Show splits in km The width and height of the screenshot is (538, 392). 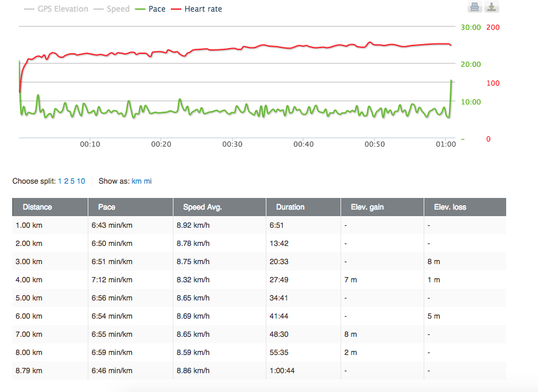[136, 181]
